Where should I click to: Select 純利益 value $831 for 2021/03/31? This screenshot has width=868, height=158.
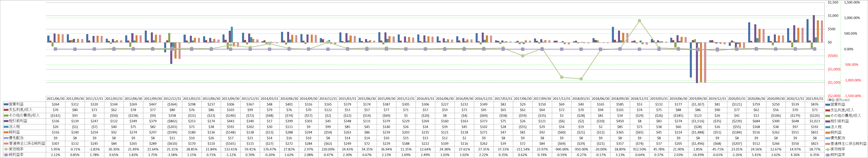[x=814, y=132]
